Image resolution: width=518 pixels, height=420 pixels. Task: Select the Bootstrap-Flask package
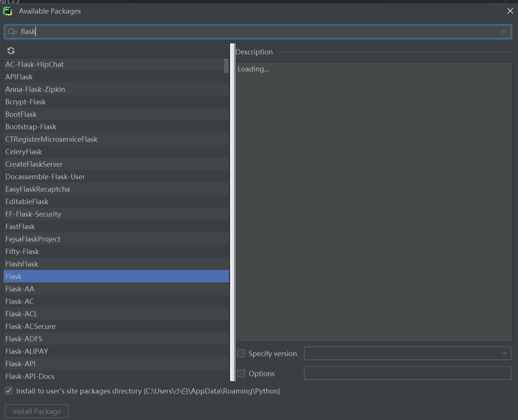pyautogui.click(x=116, y=127)
